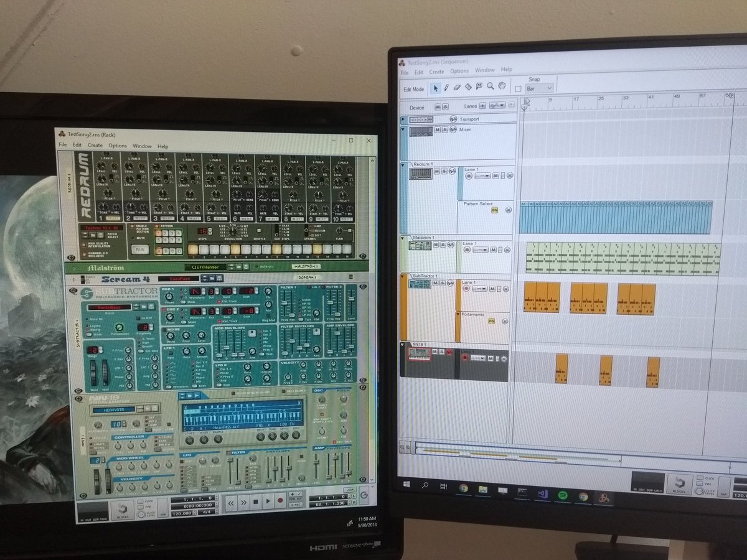This screenshot has height=560, width=747.
Task: Open the Options menu in Sequencer window
Action: (x=459, y=71)
